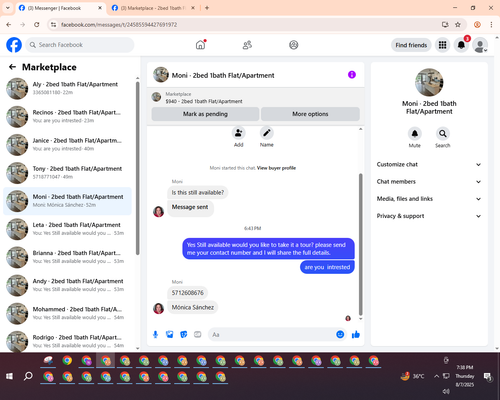Image resolution: width=500 pixels, height=400 pixels.
Task: Open the install app icon in address bar
Action: click(445, 24)
